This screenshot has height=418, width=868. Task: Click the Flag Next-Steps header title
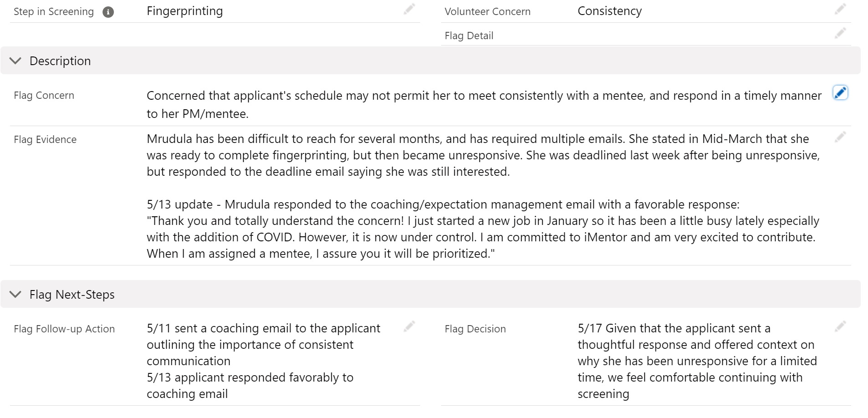point(72,295)
